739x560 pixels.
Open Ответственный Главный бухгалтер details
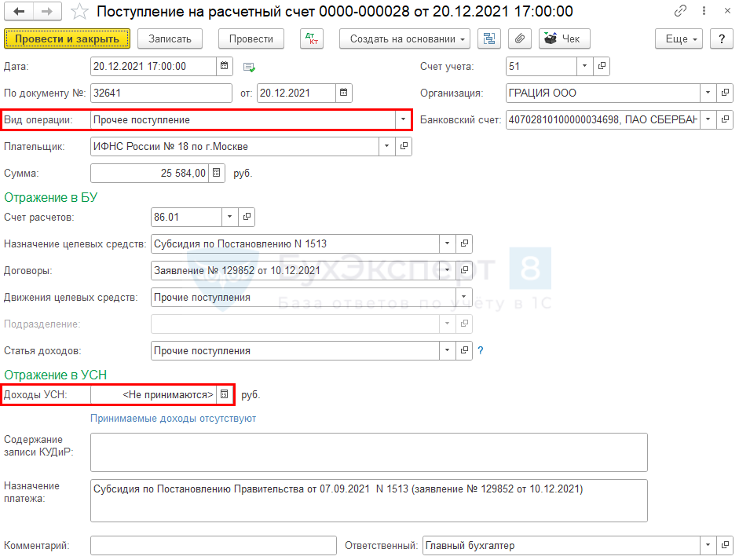(x=725, y=545)
